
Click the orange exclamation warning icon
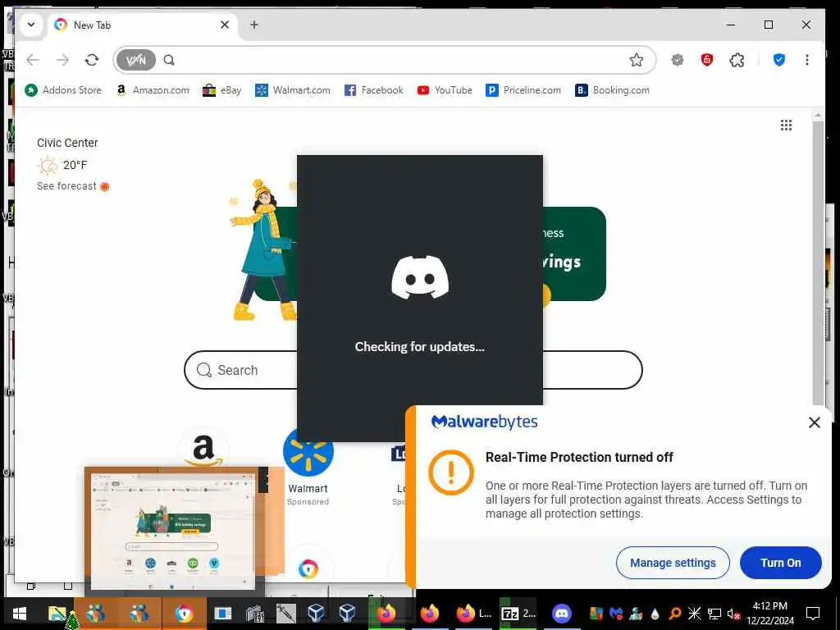[451, 472]
